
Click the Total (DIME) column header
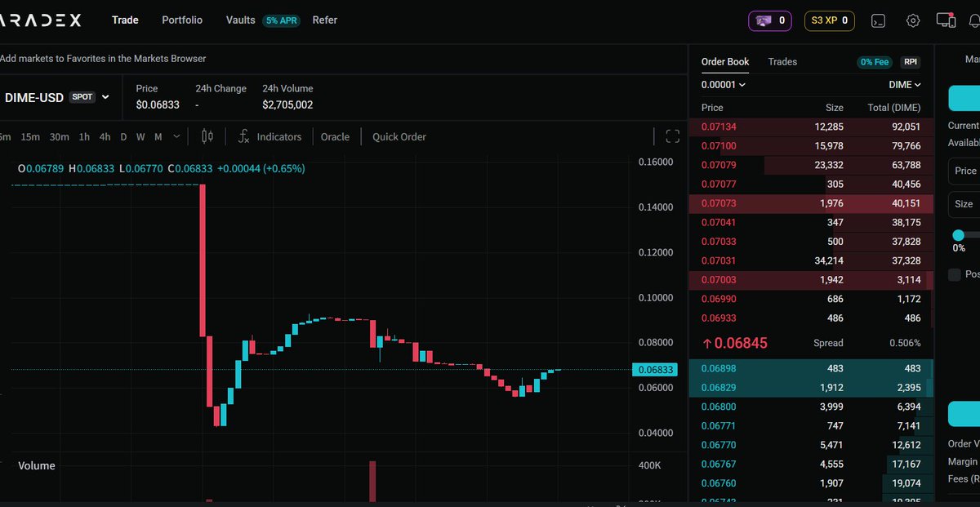point(894,108)
